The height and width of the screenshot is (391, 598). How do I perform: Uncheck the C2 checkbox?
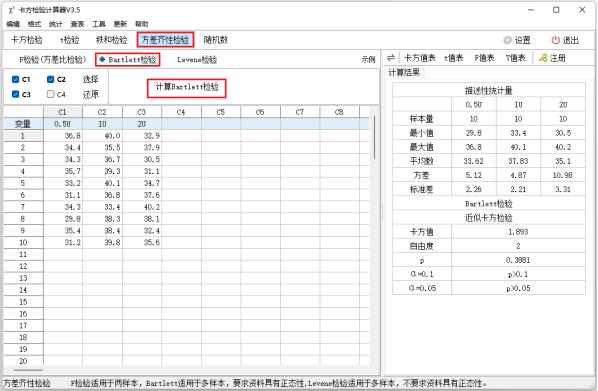coord(50,79)
